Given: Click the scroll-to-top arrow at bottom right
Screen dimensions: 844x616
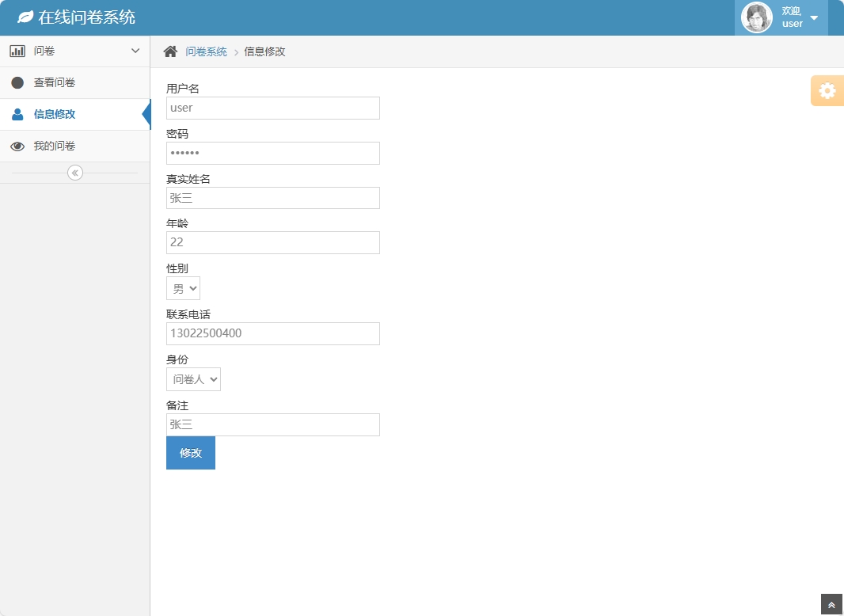Looking at the screenshot, I should pos(831,604).
